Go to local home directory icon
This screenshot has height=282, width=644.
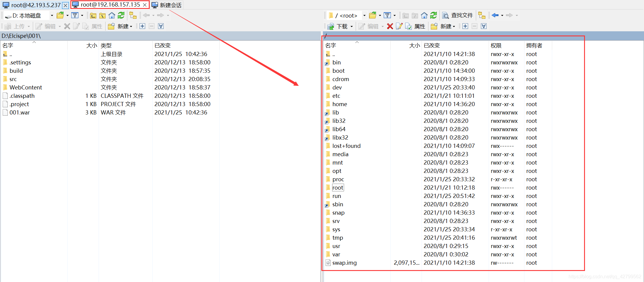(x=112, y=15)
